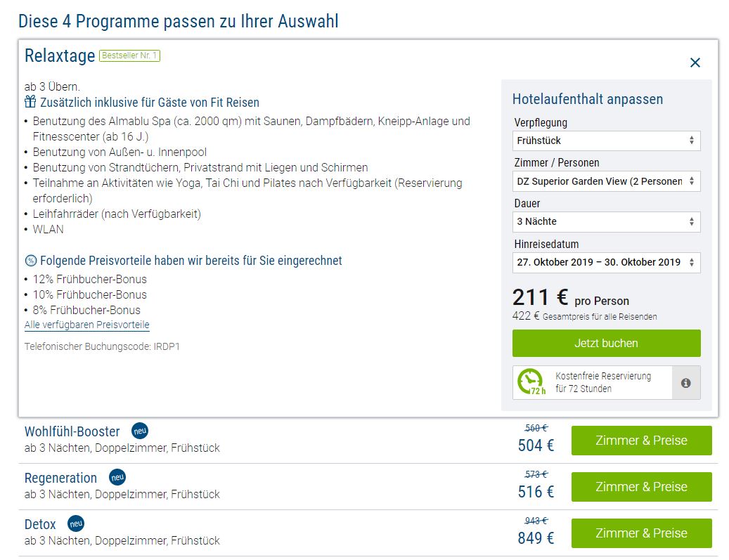Click Zimmer & Preise for Regeneration
The height and width of the screenshot is (560, 729).
tap(641, 487)
